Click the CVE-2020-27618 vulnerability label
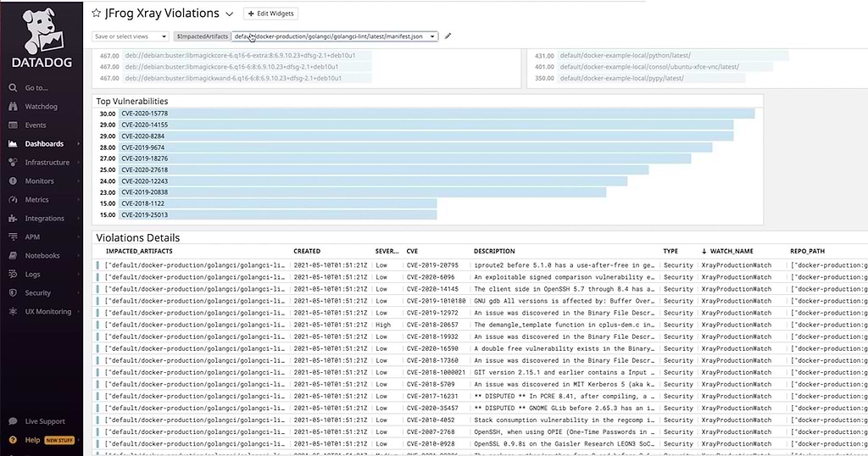 click(x=144, y=170)
